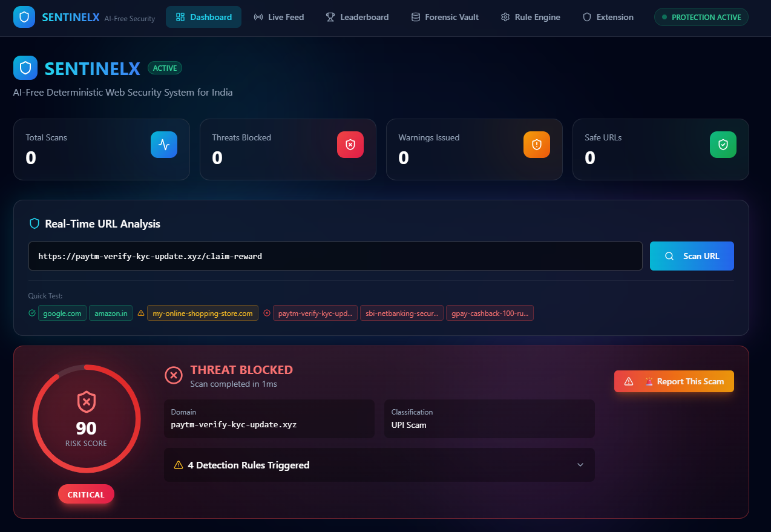Viewport: 771px width, 532px height.
Task: Click the Total Scans pulse icon
Action: [x=164, y=145]
